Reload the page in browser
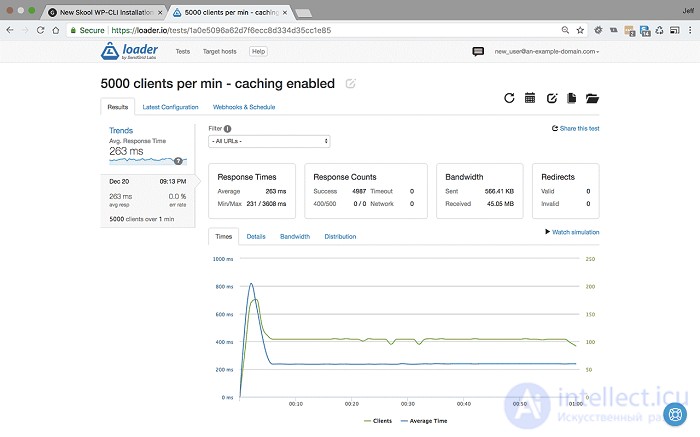 click(x=40, y=30)
